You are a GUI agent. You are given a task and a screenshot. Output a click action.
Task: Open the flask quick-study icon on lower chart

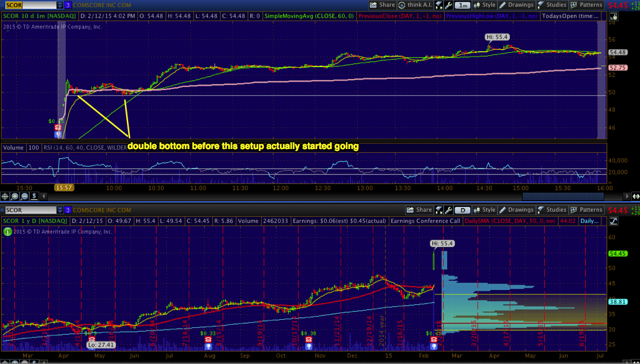pyautogui.click(x=439, y=210)
